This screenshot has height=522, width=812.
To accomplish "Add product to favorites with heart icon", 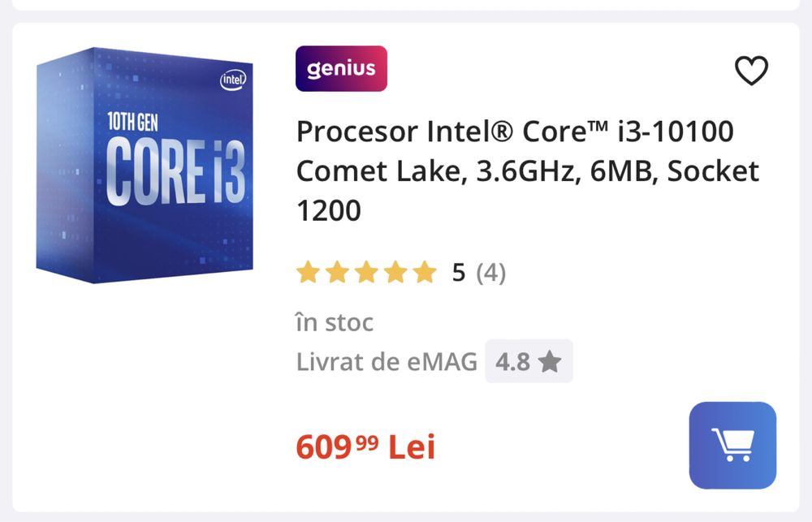I will (751, 71).
